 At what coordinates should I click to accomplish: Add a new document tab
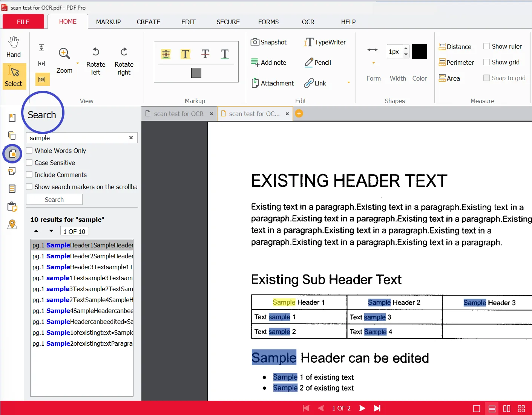[299, 113]
